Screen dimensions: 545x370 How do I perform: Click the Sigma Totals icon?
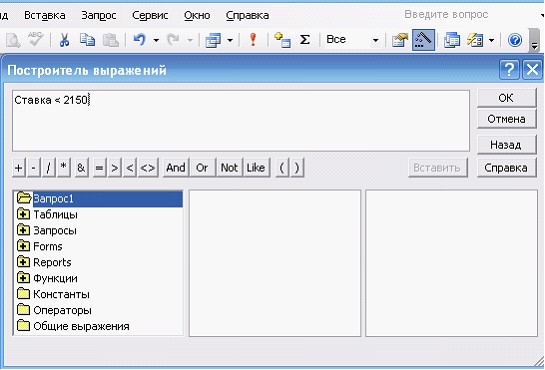click(305, 40)
